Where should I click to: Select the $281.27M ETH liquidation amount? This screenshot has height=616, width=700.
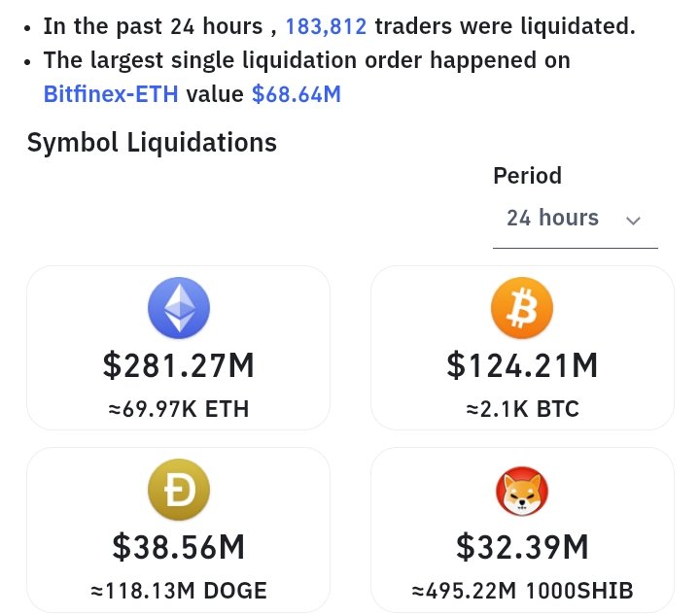point(178,366)
